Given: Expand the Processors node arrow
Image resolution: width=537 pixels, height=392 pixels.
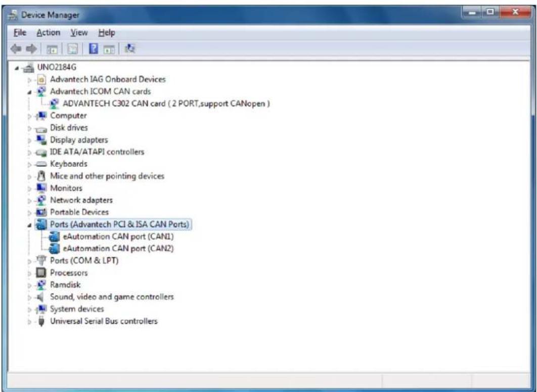Looking at the screenshot, I should pyautogui.click(x=29, y=273).
